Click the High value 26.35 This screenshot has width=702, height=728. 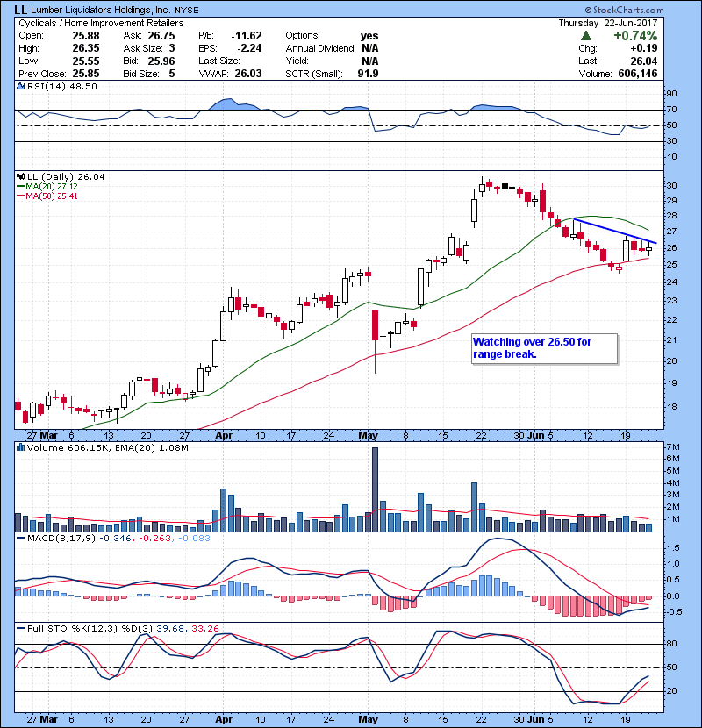[x=85, y=48]
